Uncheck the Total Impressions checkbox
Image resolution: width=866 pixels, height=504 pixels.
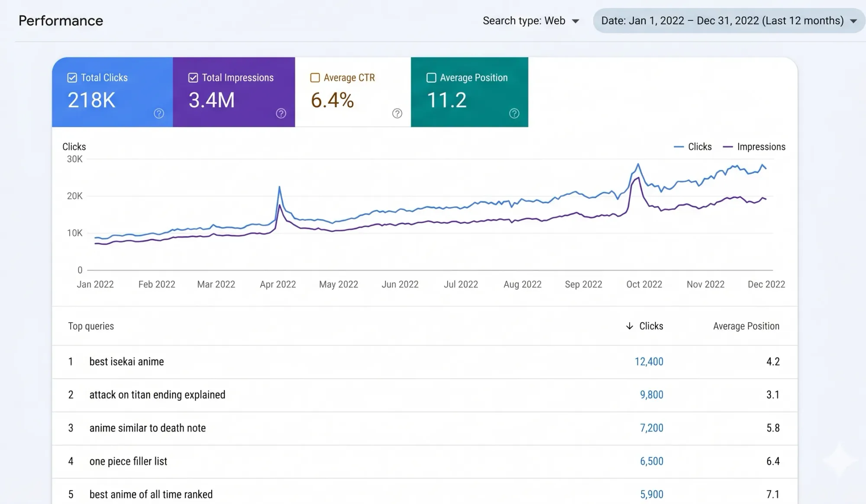pos(193,78)
